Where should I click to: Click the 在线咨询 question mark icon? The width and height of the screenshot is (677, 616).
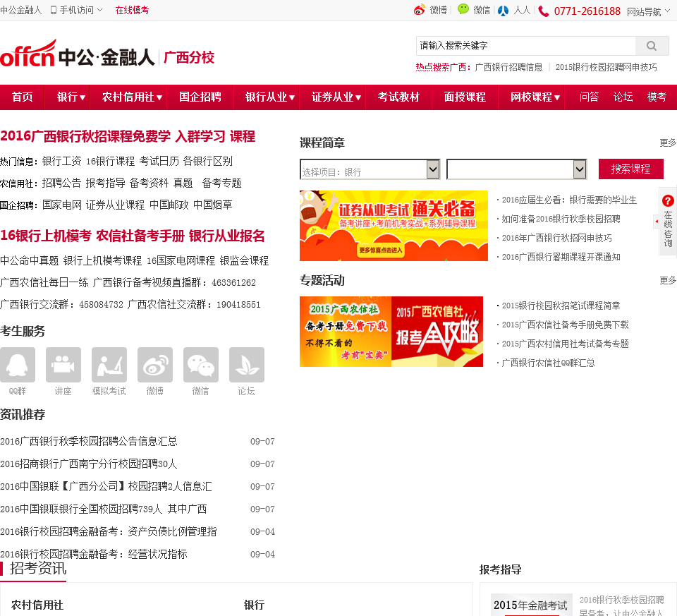668,201
